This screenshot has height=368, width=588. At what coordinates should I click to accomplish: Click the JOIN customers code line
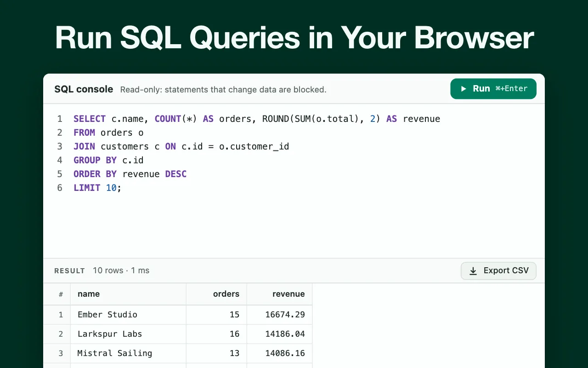181,146
